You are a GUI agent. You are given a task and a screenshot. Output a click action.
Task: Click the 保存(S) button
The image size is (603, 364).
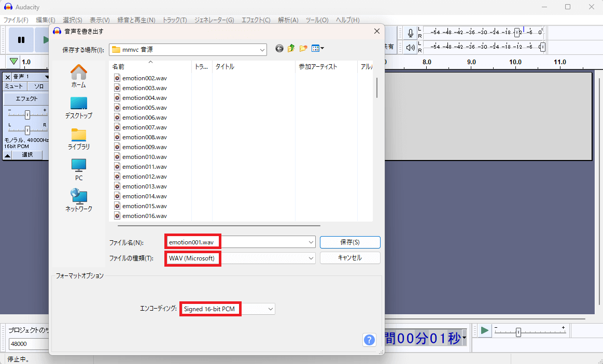tap(350, 242)
